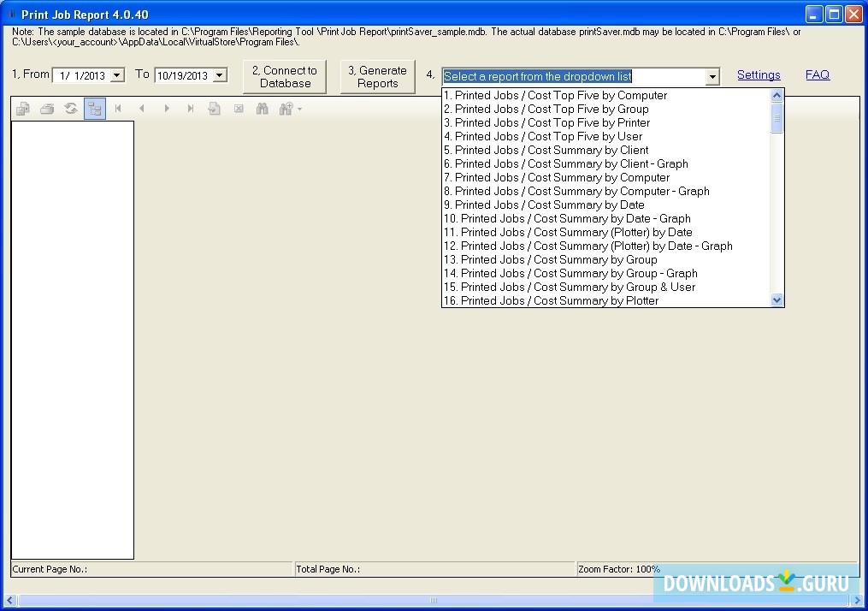Maximize the Print Job Report window
This screenshot has width=868, height=611.
coord(834,14)
